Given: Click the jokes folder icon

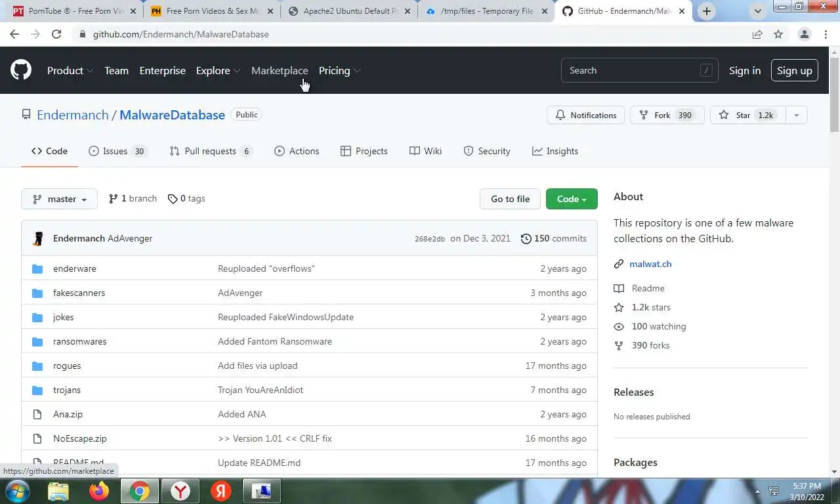Looking at the screenshot, I should [x=37, y=317].
